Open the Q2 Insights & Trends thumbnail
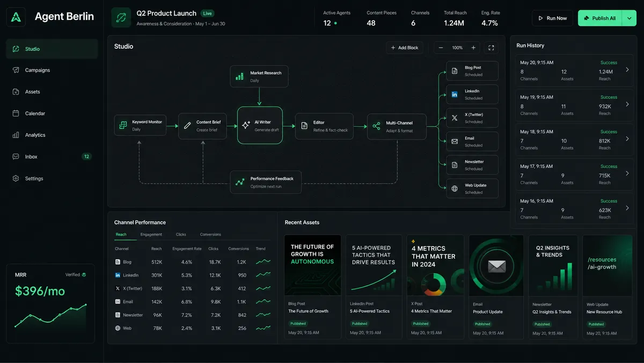Viewport: 644px width, 363px height. pos(553,265)
